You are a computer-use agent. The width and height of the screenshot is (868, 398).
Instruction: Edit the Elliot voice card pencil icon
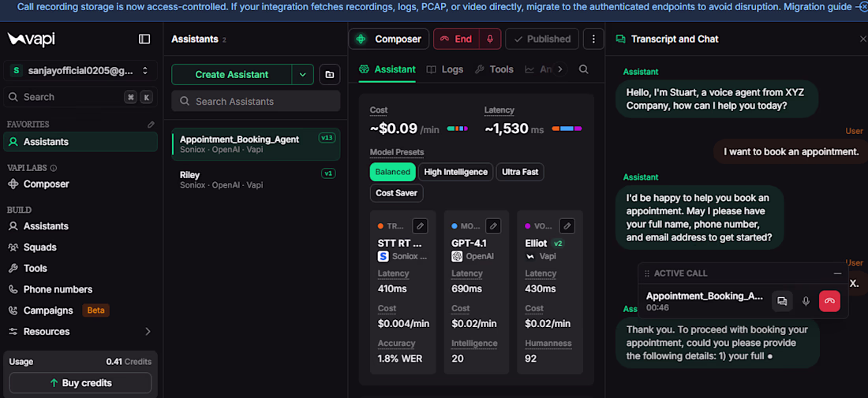567,226
